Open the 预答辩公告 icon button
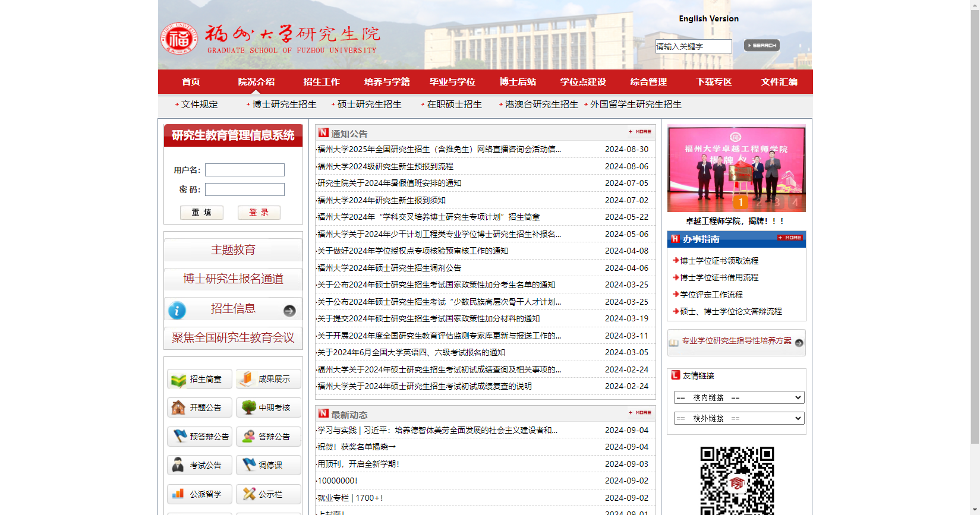The image size is (980, 515). tap(200, 437)
